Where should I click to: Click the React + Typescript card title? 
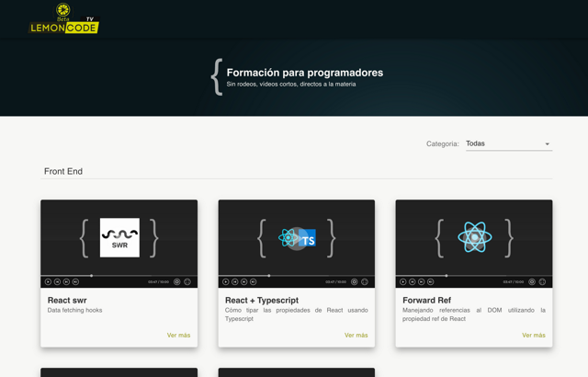(262, 300)
